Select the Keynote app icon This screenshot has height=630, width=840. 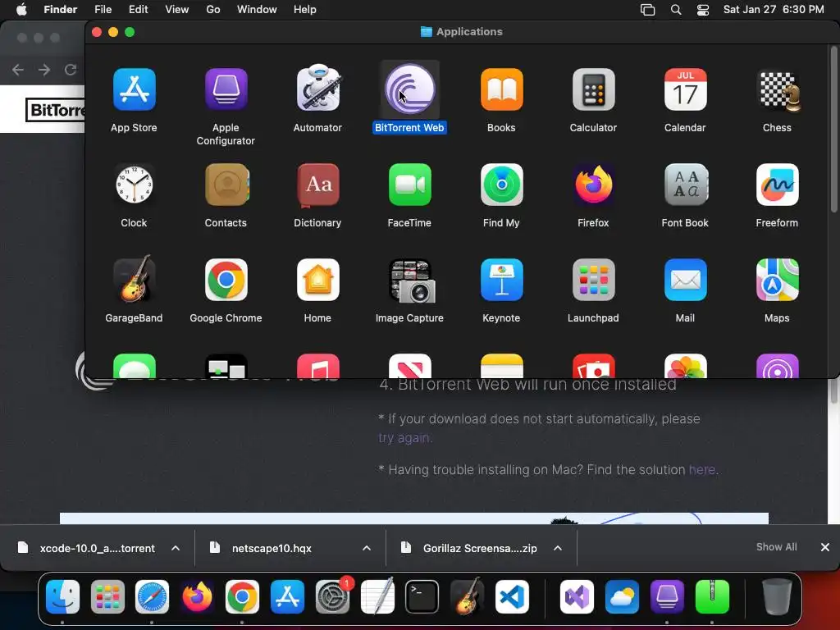tap(501, 280)
